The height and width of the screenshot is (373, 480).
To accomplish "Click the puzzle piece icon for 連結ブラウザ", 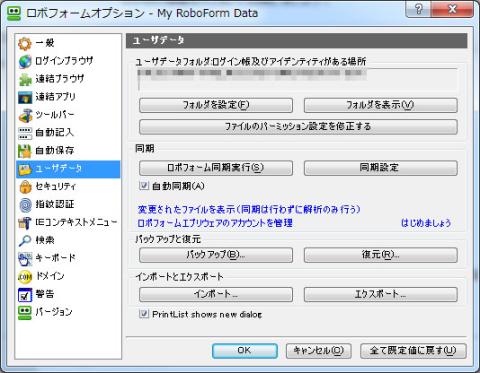I will (x=25, y=79).
